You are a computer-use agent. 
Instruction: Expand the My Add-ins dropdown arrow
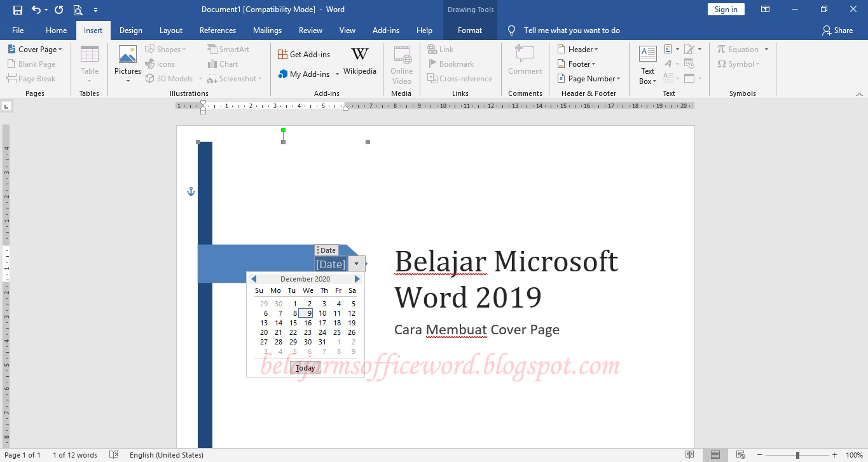pos(337,74)
